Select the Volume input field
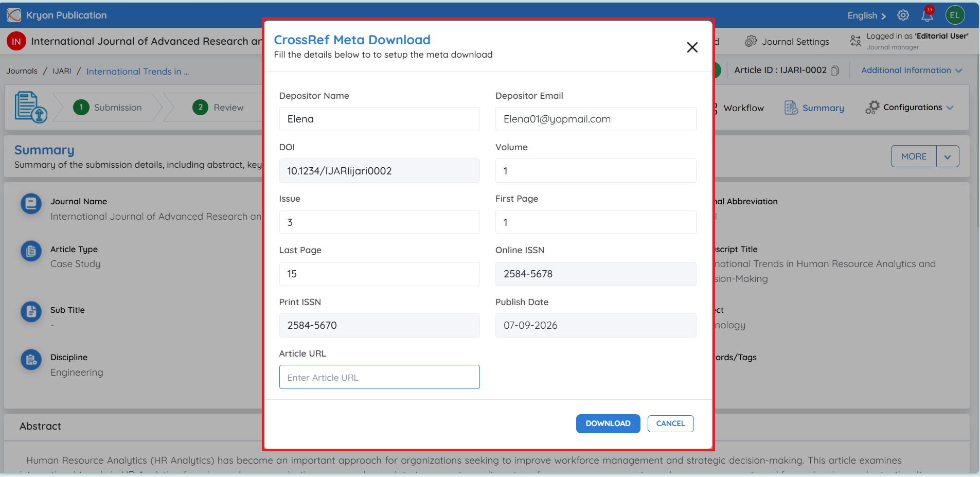The height and width of the screenshot is (477, 980). 596,171
